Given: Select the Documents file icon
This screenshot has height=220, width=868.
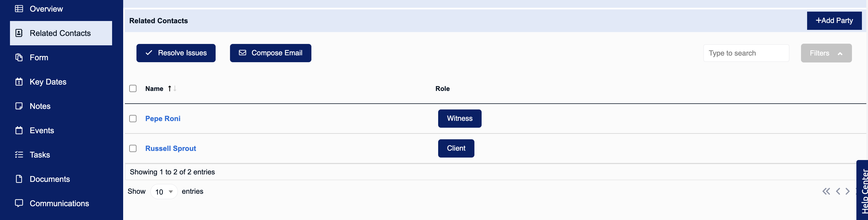Looking at the screenshot, I should [19, 179].
